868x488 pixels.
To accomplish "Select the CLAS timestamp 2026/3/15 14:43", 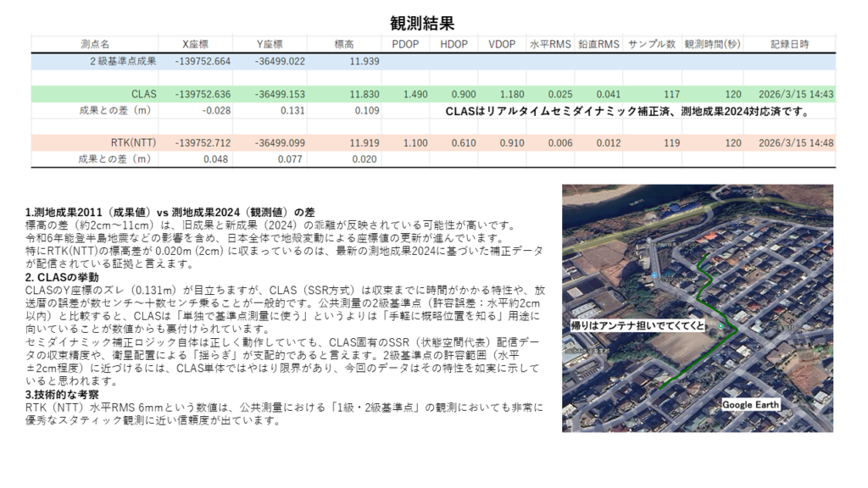I will (x=795, y=94).
